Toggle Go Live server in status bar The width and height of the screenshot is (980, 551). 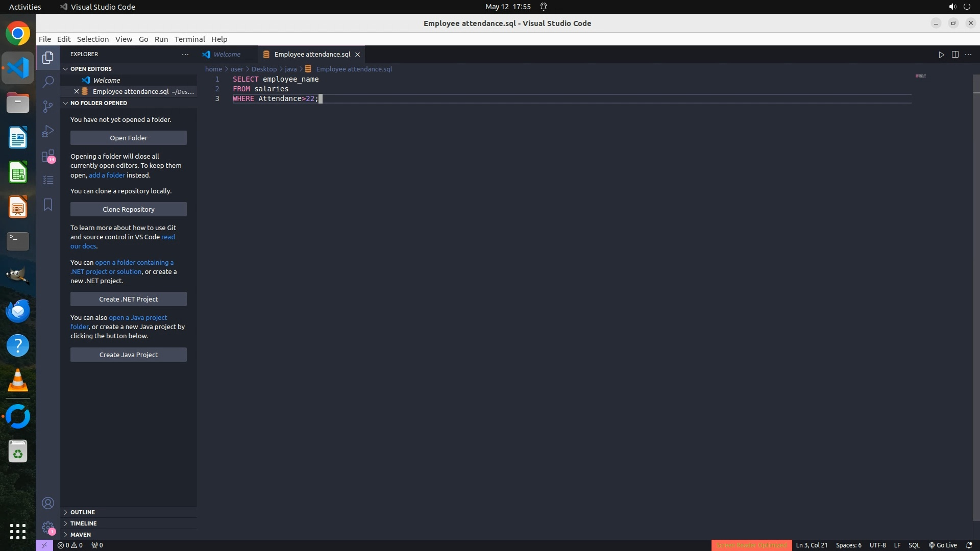pyautogui.click(x=943, y=545)
